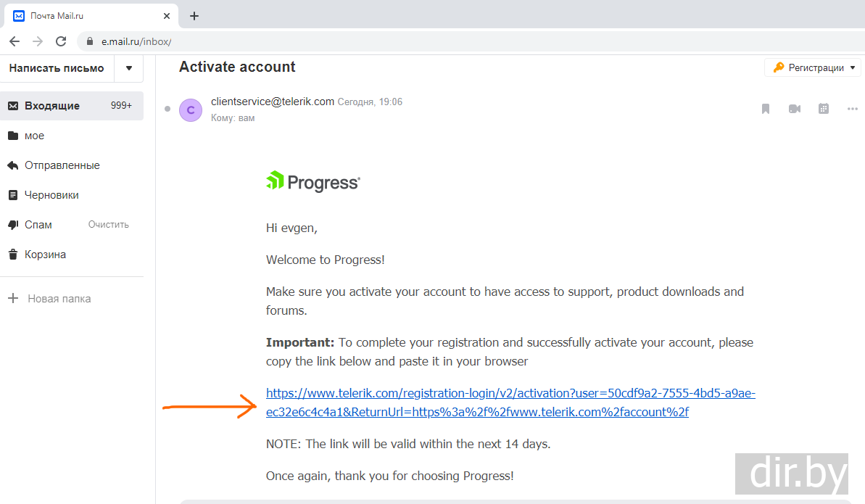
Task: Click the Activate account subject heading
Action: pyautogui.click(x=237, y=67)
